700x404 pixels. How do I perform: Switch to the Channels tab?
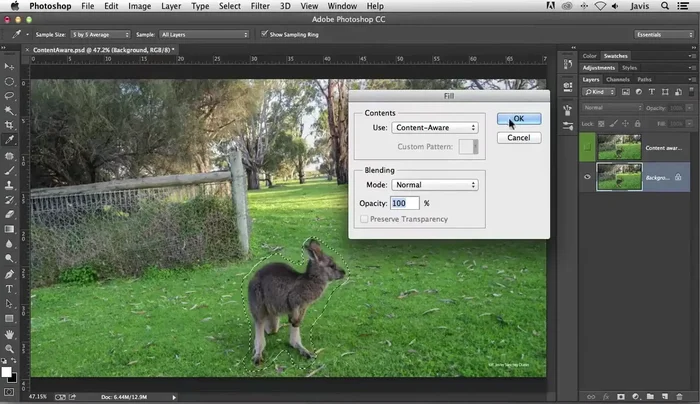point(618,79)
